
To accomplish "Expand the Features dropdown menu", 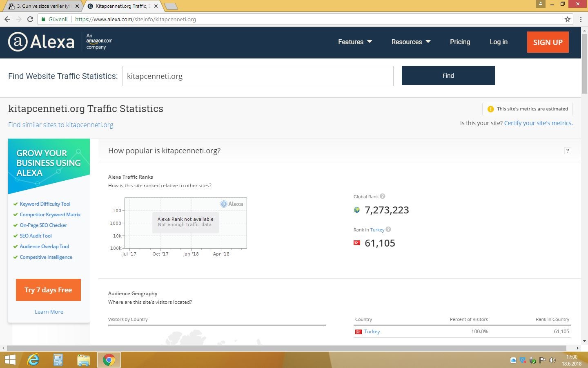I will 355,42.
